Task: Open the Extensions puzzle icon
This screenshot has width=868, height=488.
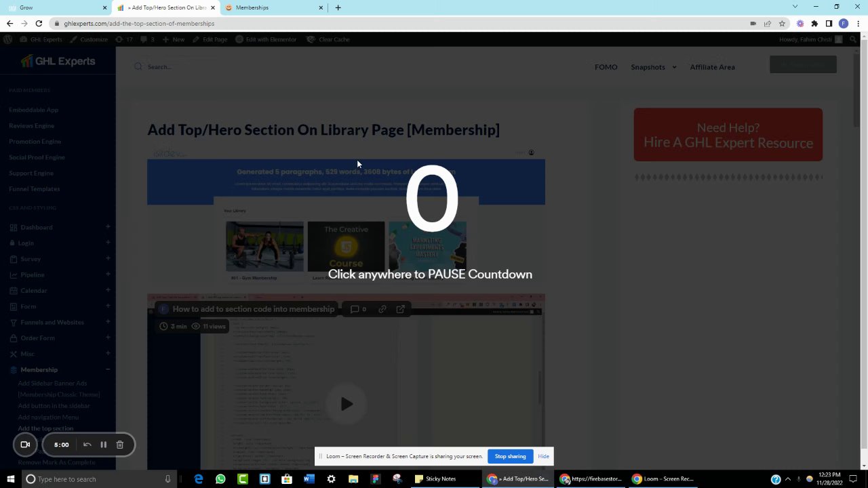Action: click(814, 23)
